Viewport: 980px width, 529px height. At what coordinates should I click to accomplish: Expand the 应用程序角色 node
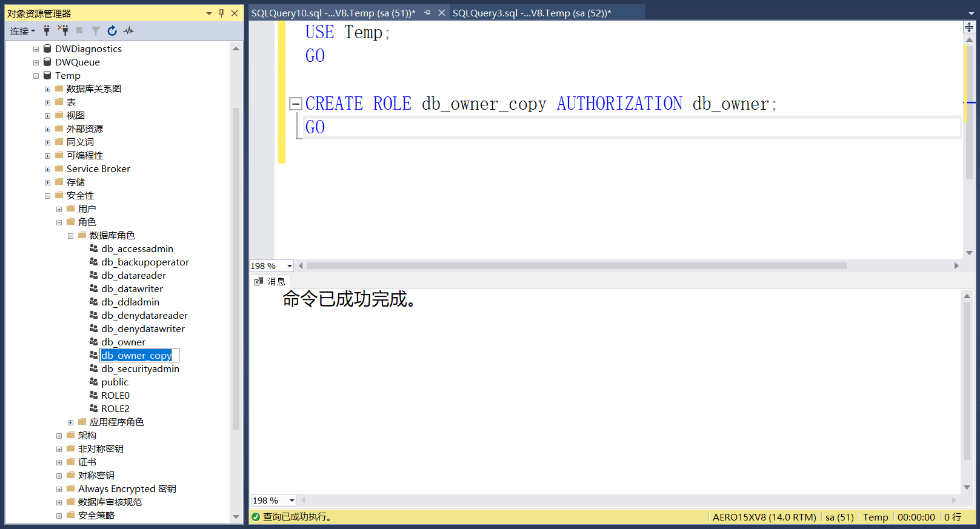coord(70,422)
